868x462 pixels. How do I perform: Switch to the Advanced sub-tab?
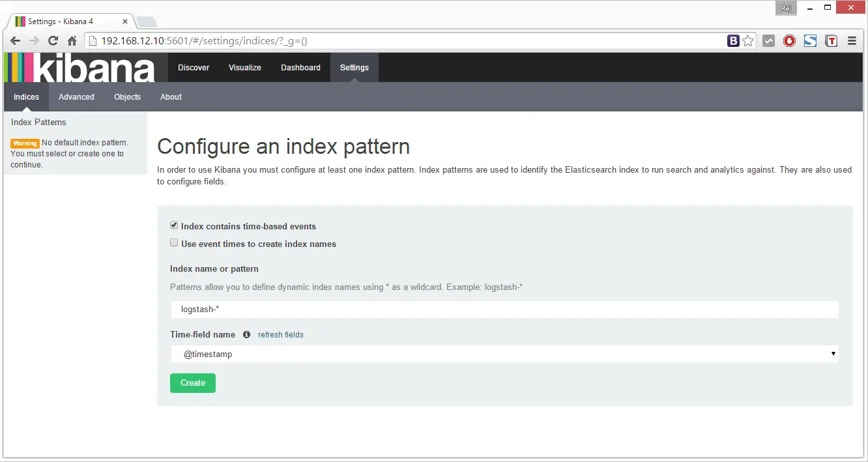tap(76, 97)
